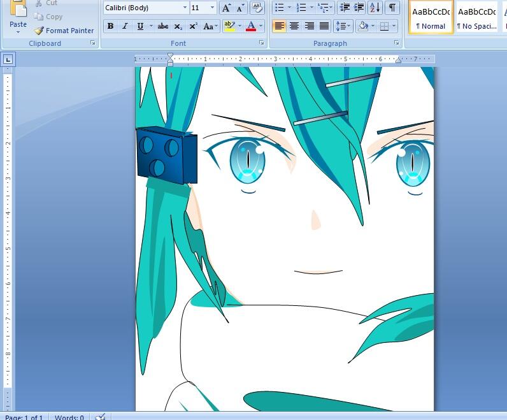Open the Clipboard dialog launcher

click(93, 43)
